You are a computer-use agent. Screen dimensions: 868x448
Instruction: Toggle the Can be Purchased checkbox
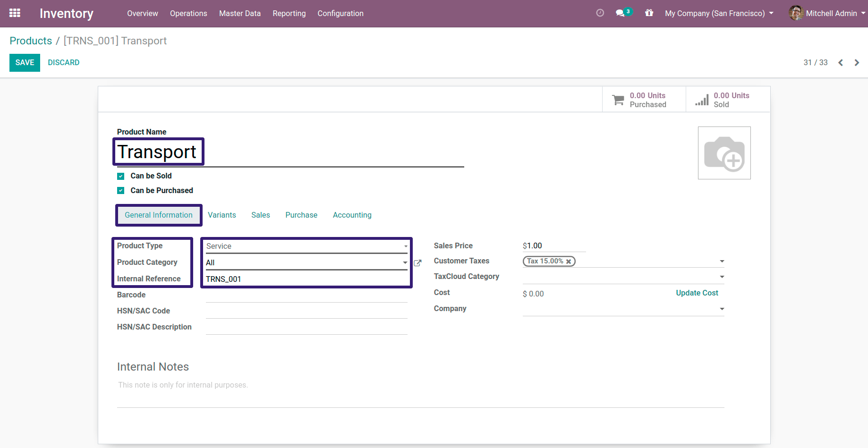click(121, 191)
